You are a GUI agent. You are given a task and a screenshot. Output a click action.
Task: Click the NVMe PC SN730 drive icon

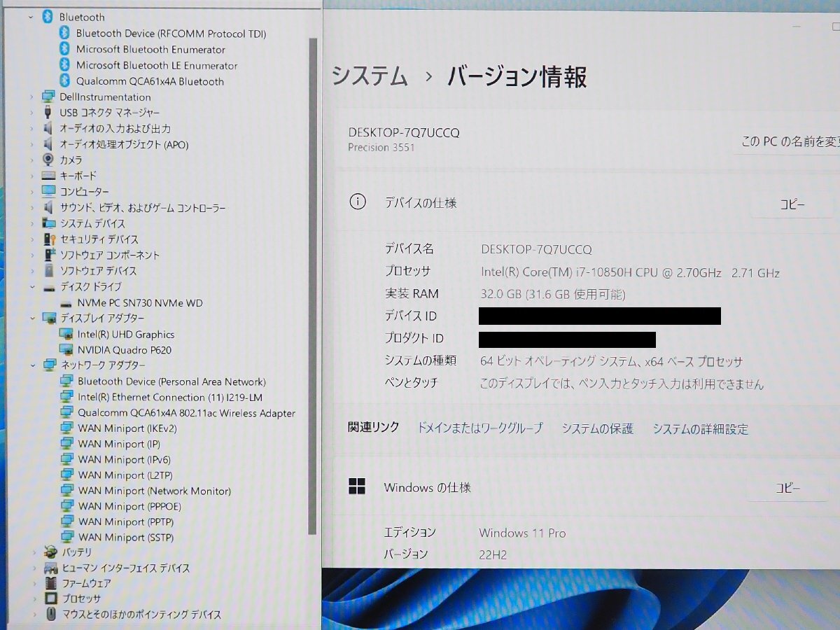[66, 303]
